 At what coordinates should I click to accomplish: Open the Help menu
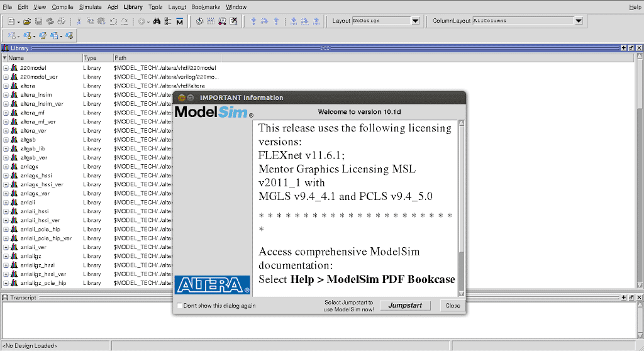tap(635, 7)
